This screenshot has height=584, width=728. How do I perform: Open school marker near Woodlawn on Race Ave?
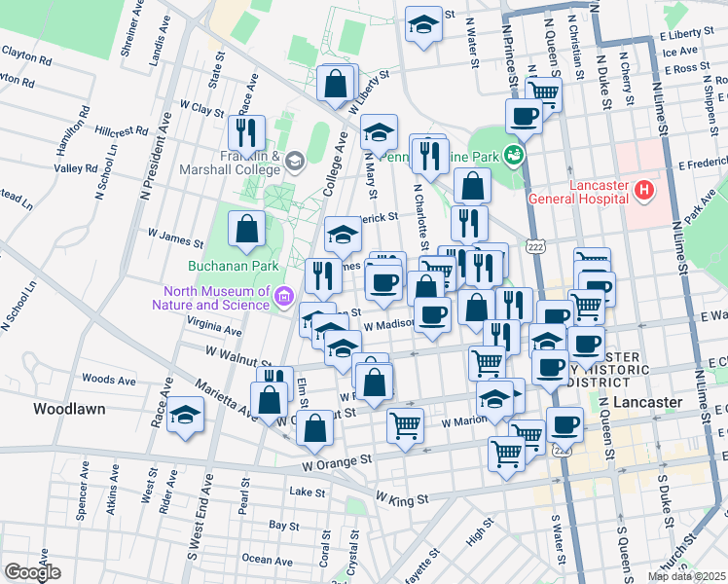185,418
